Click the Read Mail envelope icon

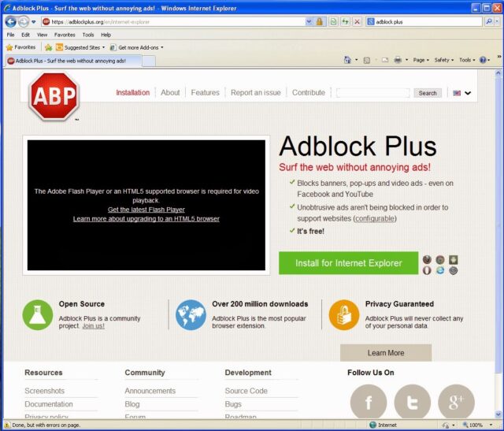pyautogui.click(x=385, y=60)
